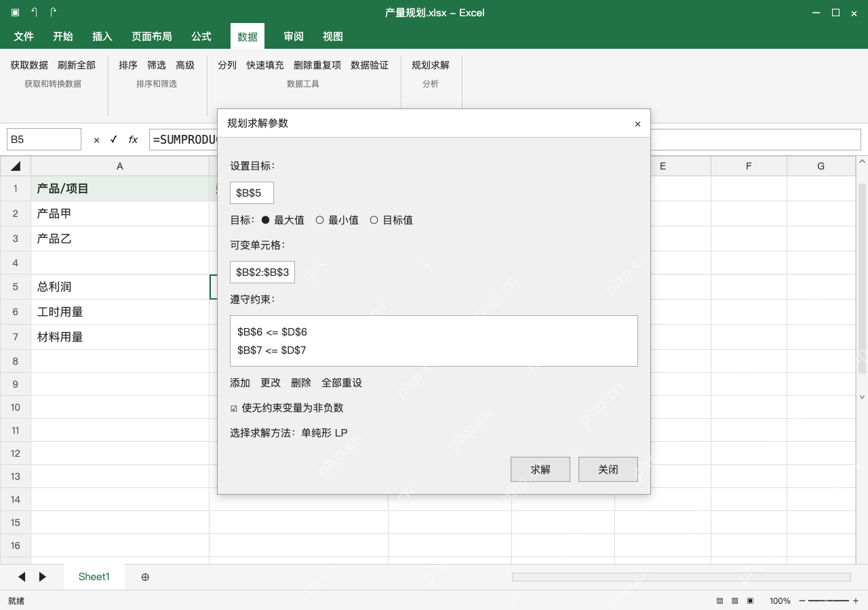868x610 pixels.
Task: Go to previous sheet with left arrow
Action: (x=22, y=577)
